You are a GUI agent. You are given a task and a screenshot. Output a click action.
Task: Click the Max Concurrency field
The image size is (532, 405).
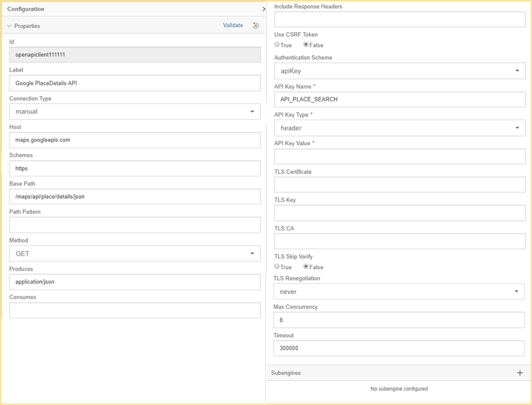[x=399, y=320]
